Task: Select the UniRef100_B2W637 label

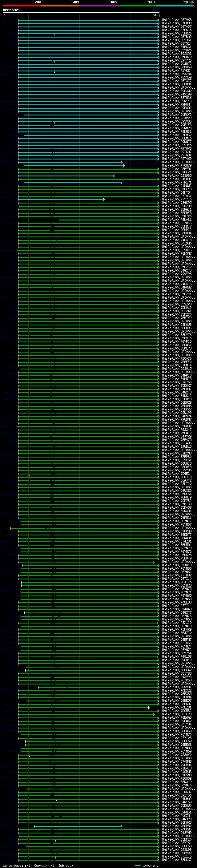Action: [177, 792]
